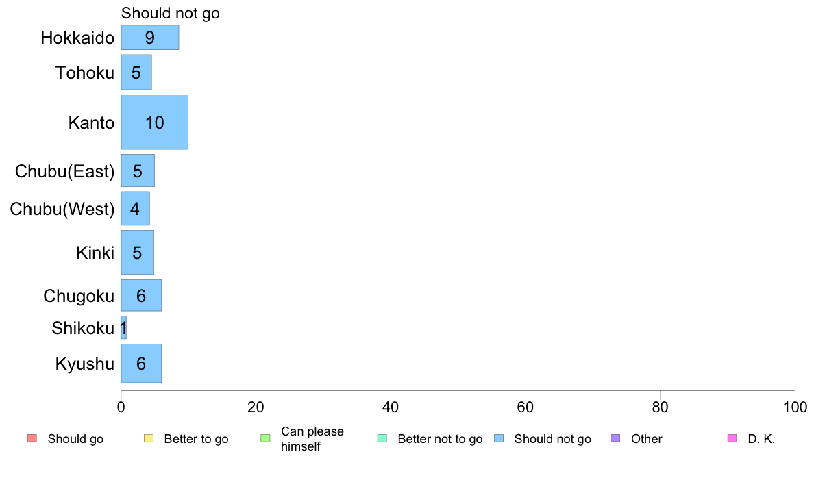Select the Chubu(West) bar showing 4

[x=136, y=209]
